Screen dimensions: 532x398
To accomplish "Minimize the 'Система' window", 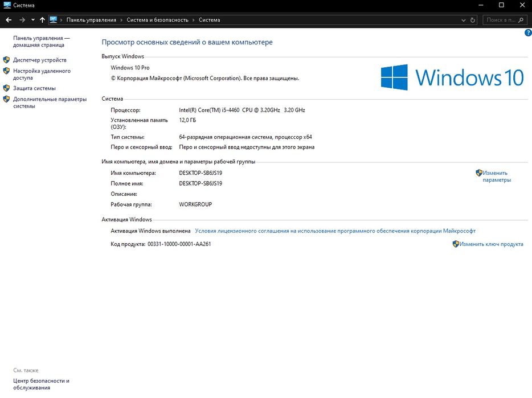I will tap(481, 5).
